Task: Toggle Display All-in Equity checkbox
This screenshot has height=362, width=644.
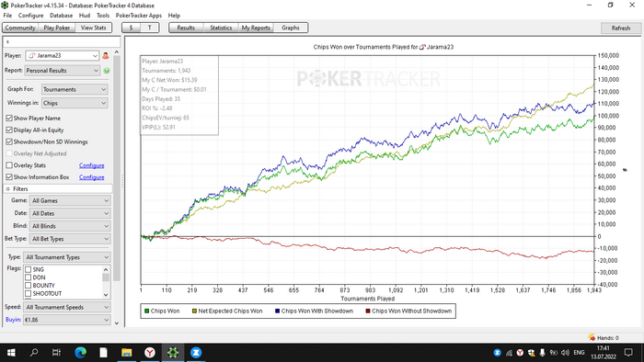Action: 9,130
